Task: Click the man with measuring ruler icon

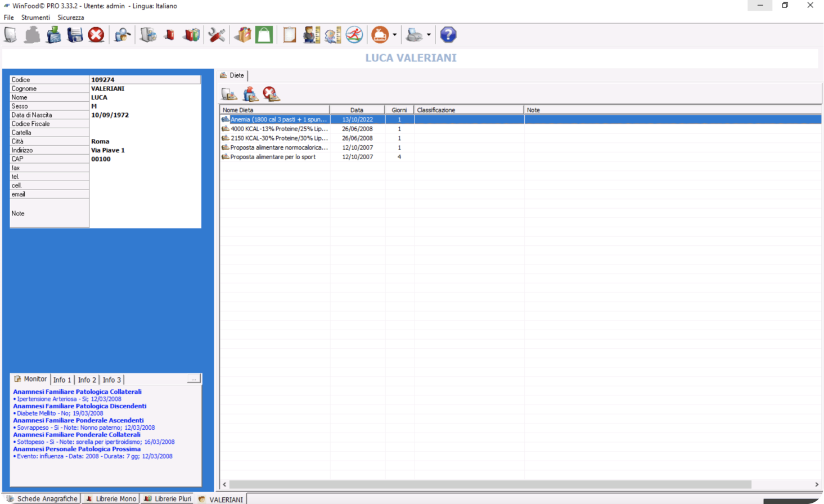Action: coord(311,35)
